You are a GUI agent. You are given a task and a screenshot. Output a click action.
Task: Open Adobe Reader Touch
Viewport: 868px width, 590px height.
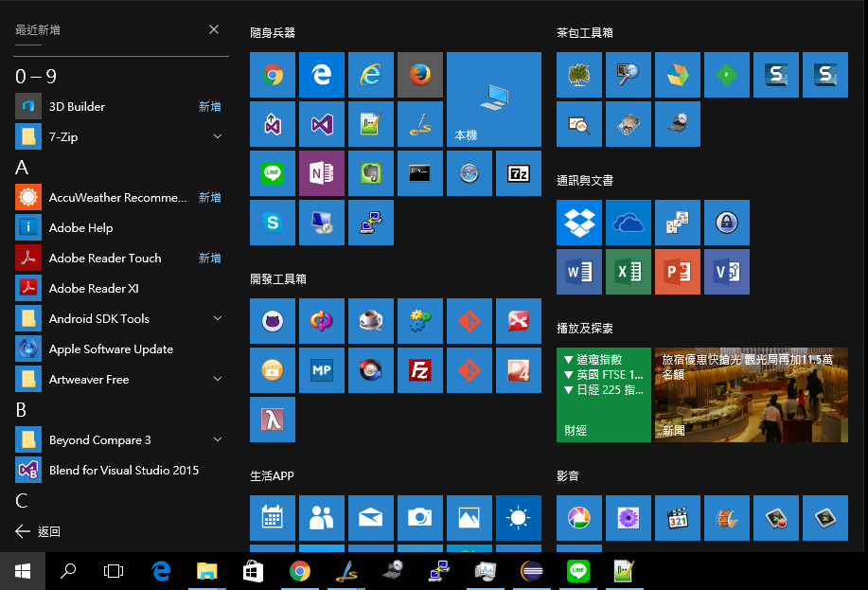(x=121, y=259)
